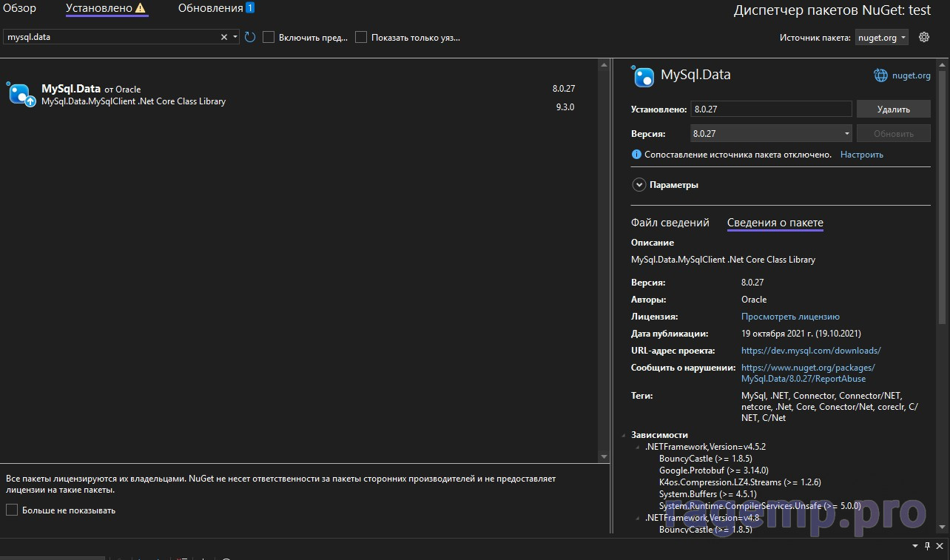Viewport: 950px width, 560px height.
Task: Click the Установлено 8.0.27 version field
Action: 771,109
